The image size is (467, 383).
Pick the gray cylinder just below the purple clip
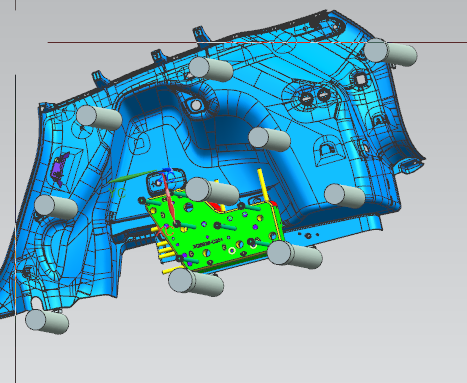(56, 207)
